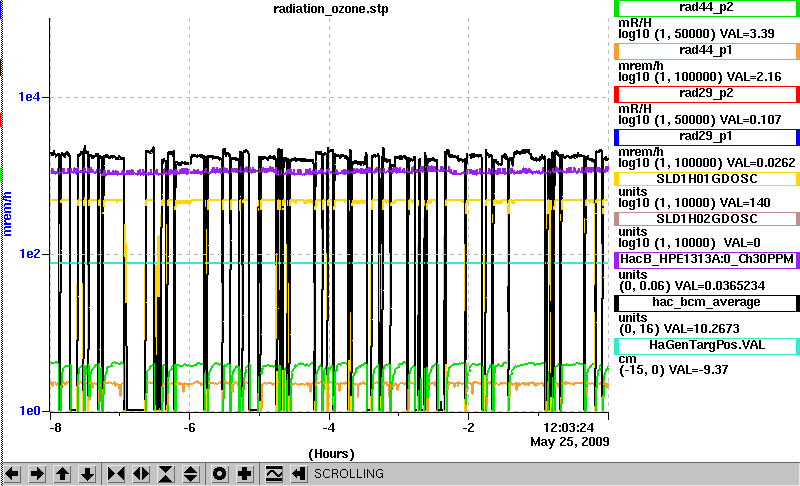800x486 pixels.
Task: Shift the plot up using the up arrow
Action: tap(62, 474)
